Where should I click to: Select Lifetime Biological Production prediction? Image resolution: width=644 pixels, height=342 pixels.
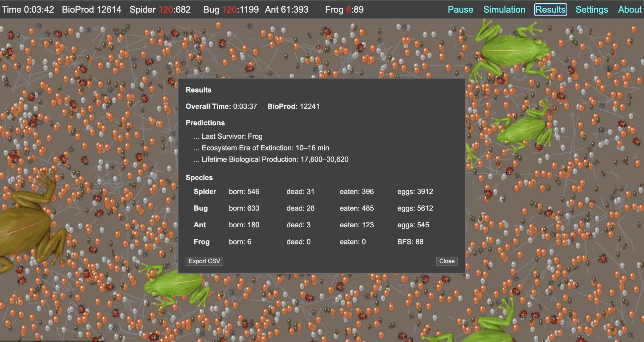coord(271,159)
